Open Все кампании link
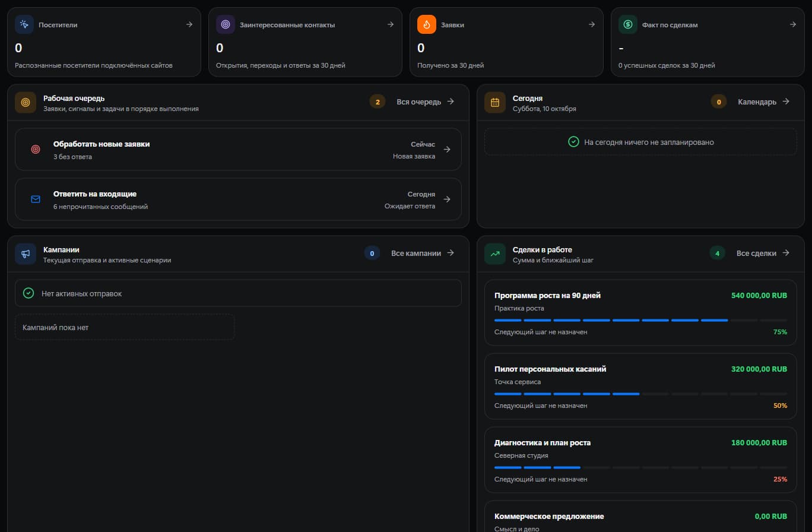This screenshot has height=532, width=812. point(423,253)
